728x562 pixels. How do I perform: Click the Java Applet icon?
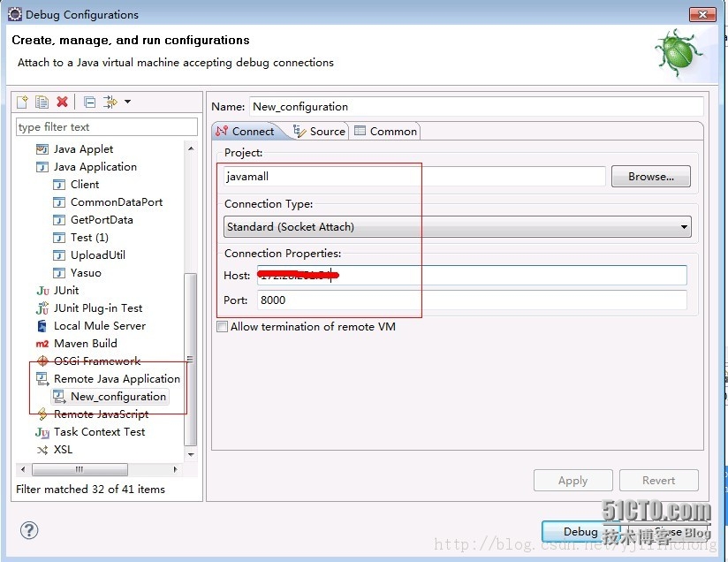click(42, 149)
